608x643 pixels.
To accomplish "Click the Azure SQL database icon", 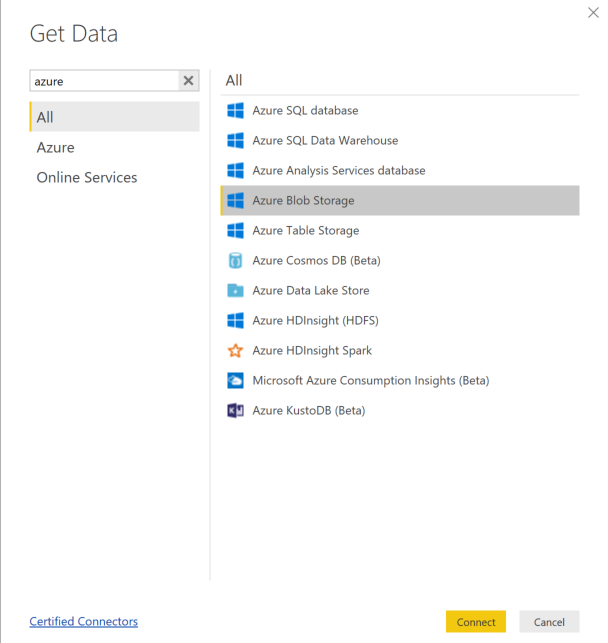I will pos(236,110).
